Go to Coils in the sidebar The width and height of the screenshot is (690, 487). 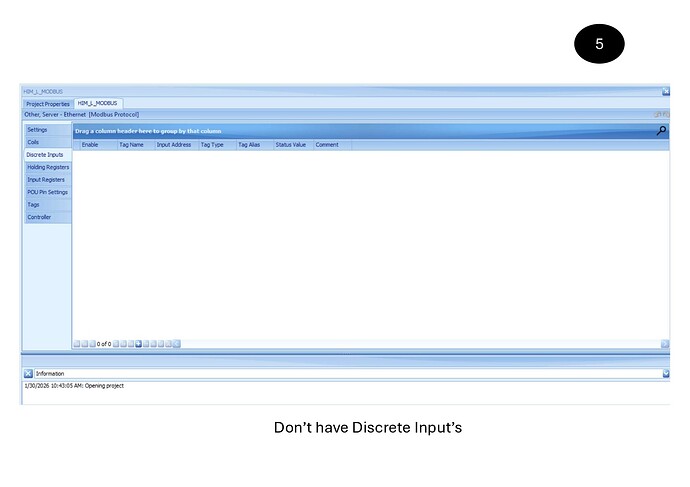[x=33, y=142]
